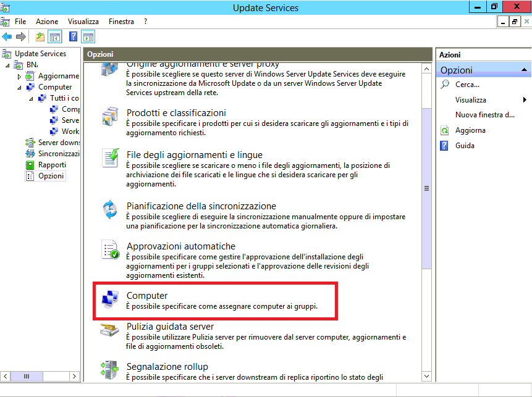Select Rapporti in the tree
The height and width of the screenshot is (397, 532).
[52, 165]
